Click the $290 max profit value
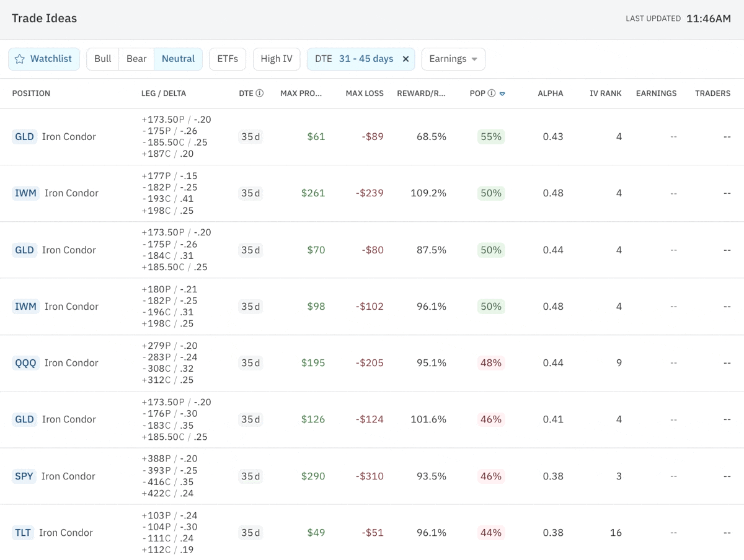The image size is (744, 560). pyautogui.click(x=313, y=476)
